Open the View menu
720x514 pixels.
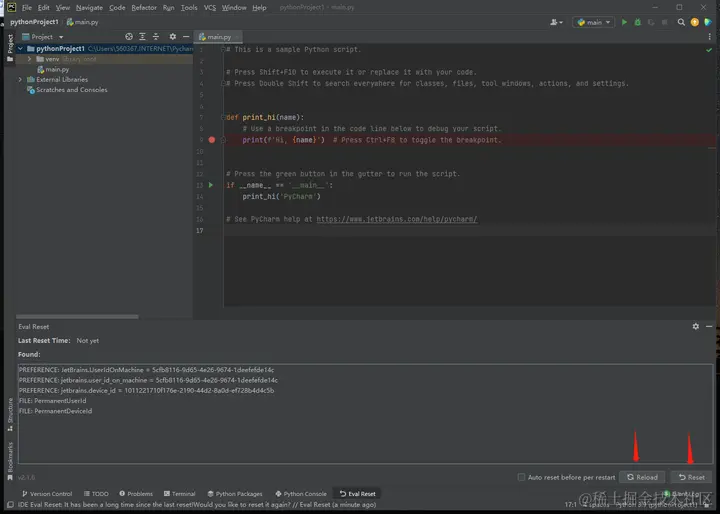pyautogui.click(x=63, y=7)
